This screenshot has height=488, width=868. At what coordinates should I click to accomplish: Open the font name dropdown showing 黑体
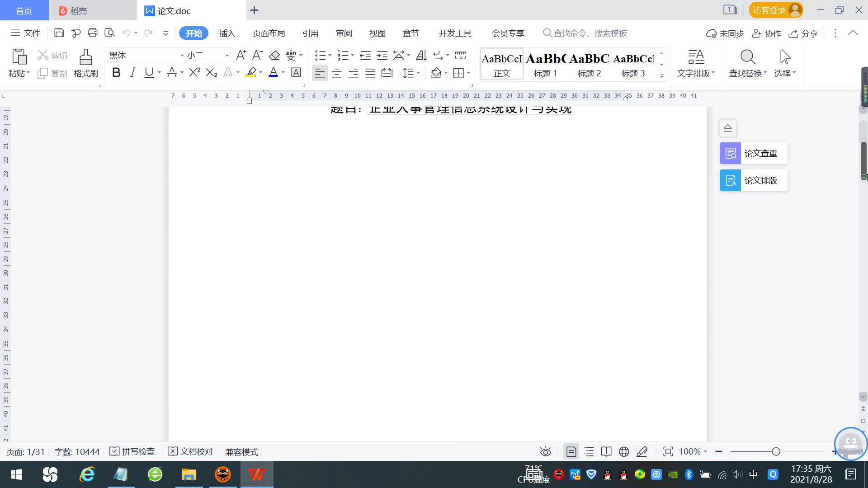182,56
